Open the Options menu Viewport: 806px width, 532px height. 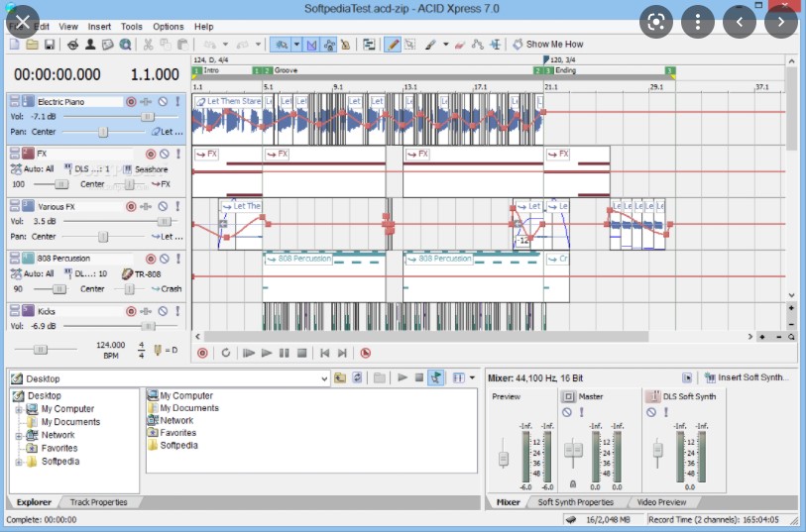pos(169,26)
